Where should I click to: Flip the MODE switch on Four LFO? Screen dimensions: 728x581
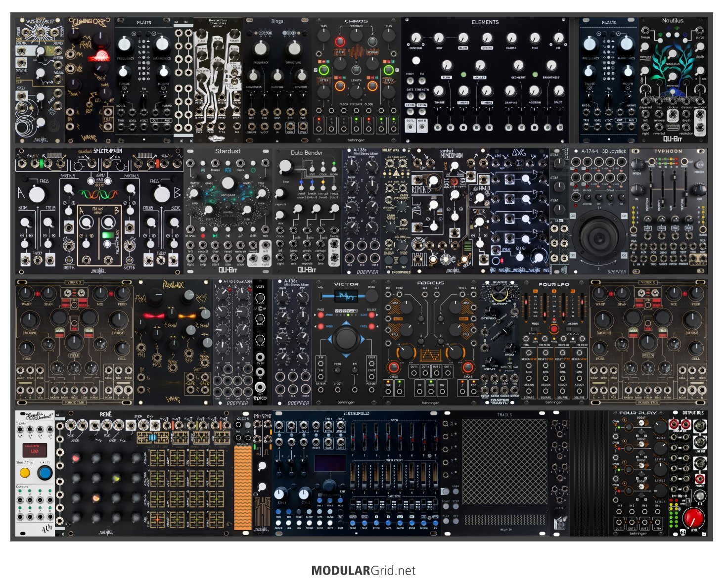pyautogui.click(x=535, y=328)
